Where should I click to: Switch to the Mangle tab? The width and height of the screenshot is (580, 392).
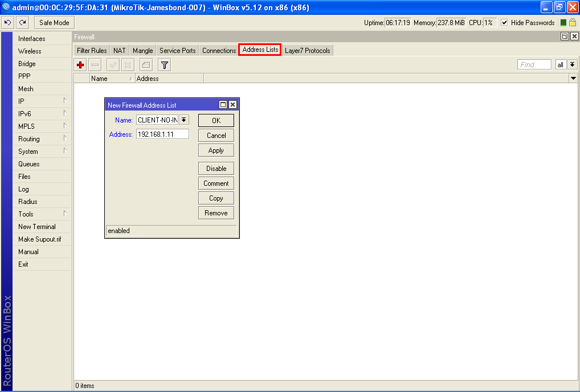pyautogui.click(x=143, y=51)
